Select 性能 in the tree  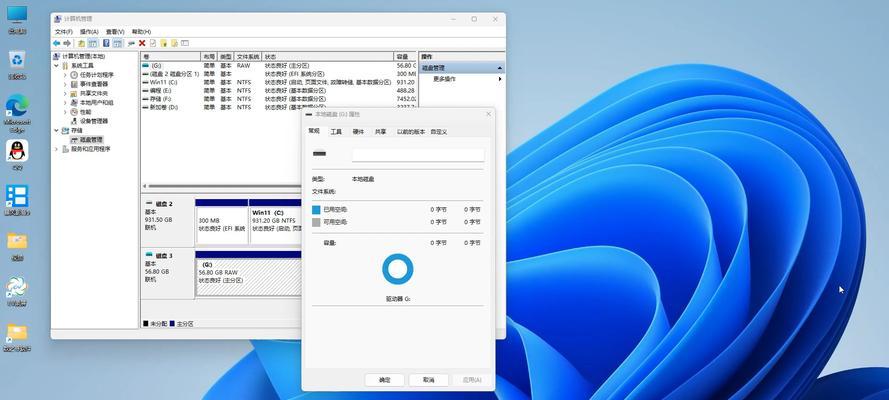(x=85, y=112)
